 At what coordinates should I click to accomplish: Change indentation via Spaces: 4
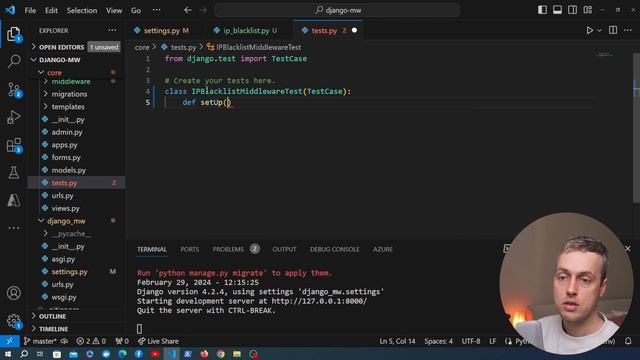point(438,341)
